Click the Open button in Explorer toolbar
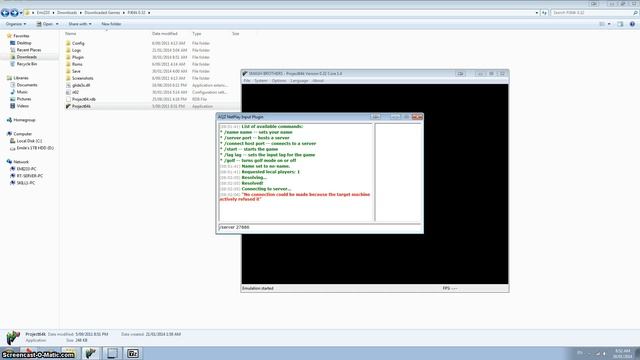 pos(45,24)
